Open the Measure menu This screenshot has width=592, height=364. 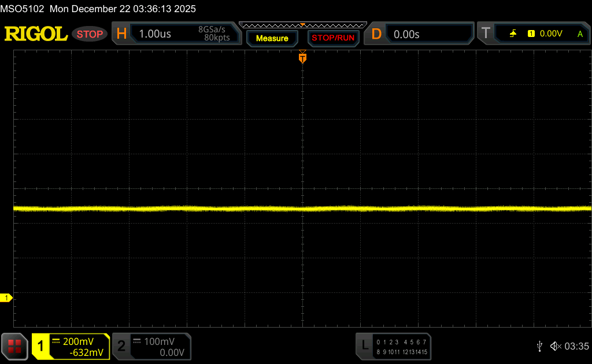[272, 38]
